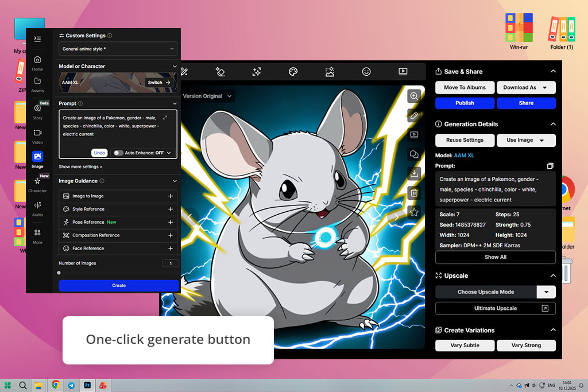Viewport: 588px width, 392px height.
Task: Click the AAM XL model link
Action: tap(464, 155)
